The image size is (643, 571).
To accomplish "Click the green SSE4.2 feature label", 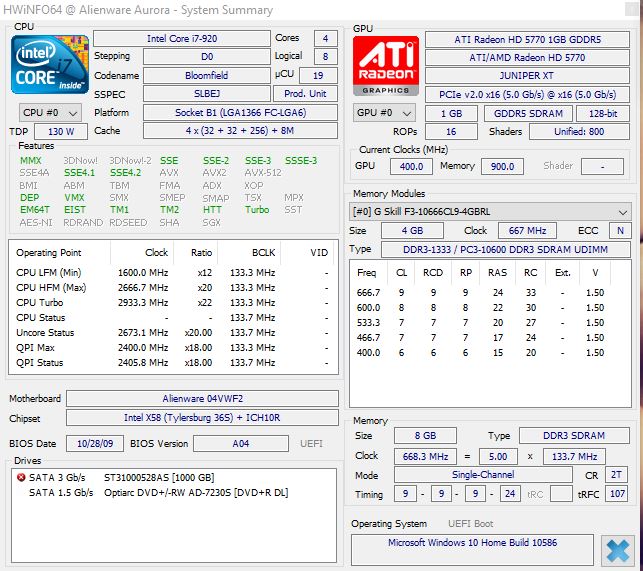I will click(125, 173).
